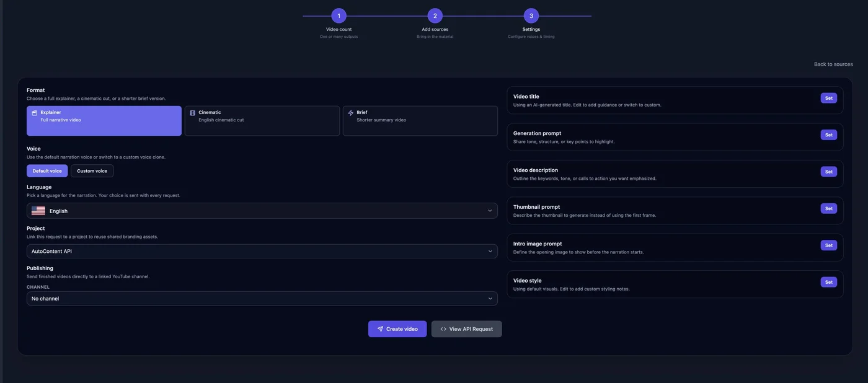Switch to Custom voice option
868x383 pixels.
click(x=92, y=171)
